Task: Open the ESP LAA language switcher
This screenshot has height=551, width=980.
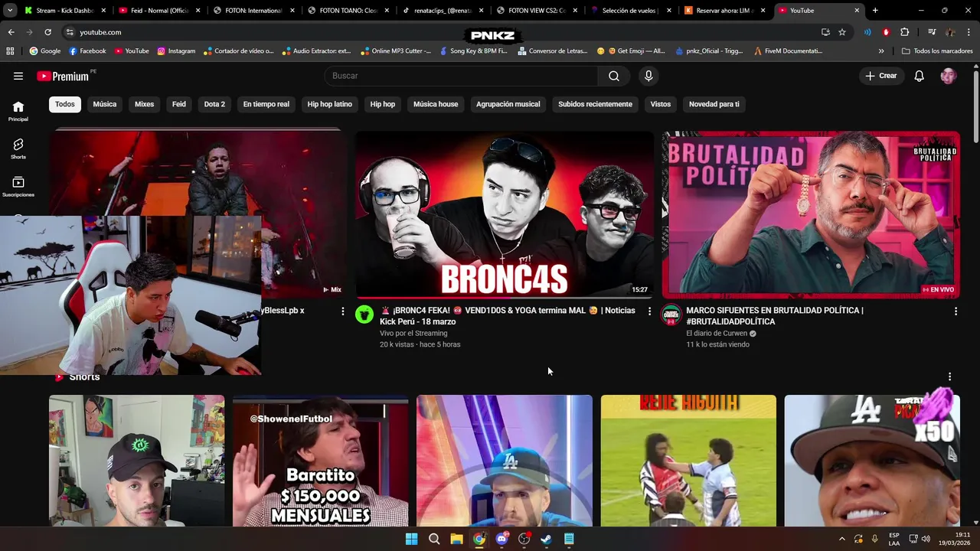Action: click(x=894, y=539)
